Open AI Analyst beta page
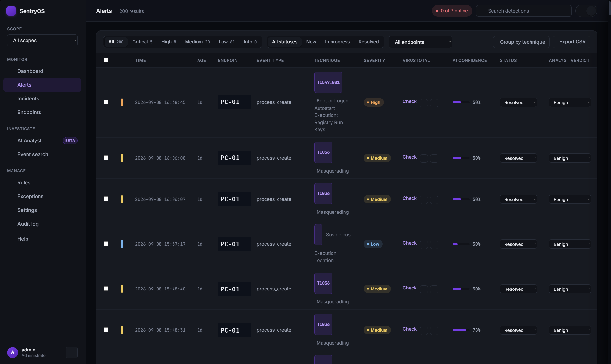The image size is (611, 364). click(42, 141)
